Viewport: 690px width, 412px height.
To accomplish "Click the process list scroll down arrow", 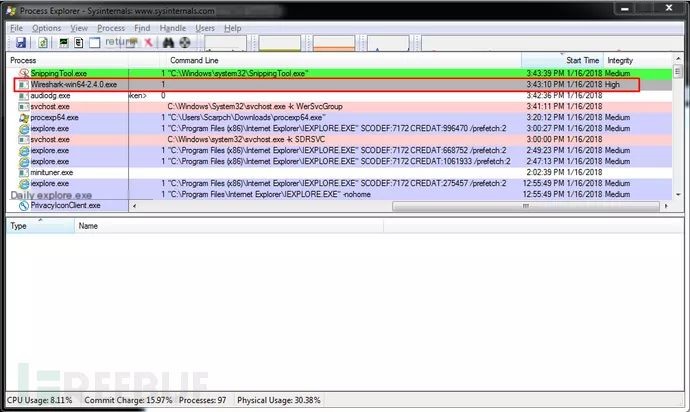I will pyautogui.click(x=678, y=194).
